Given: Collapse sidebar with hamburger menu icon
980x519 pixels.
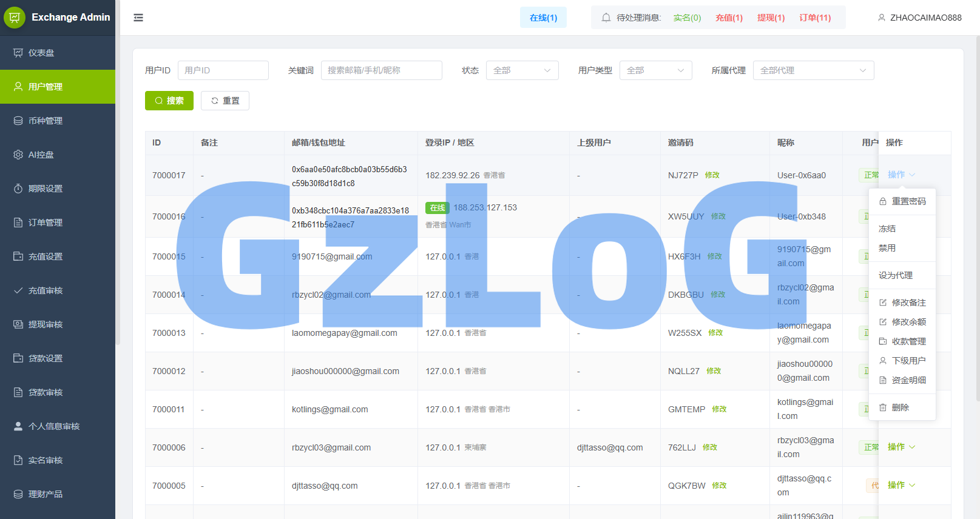Looking at the screenshot, I should (x=138, y=18).
